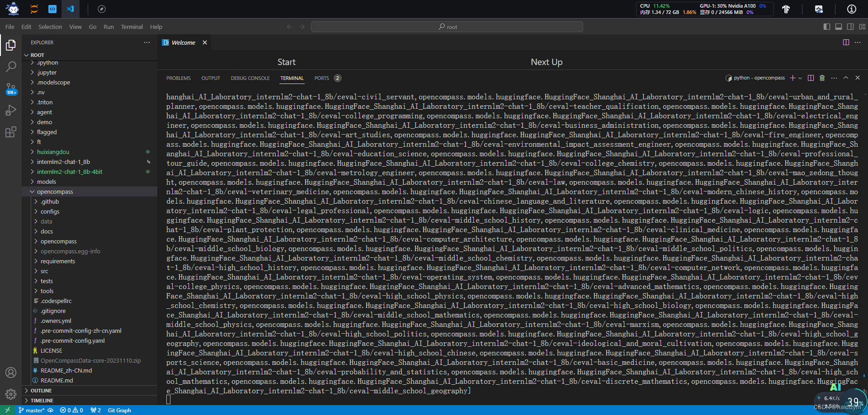Click master* branch in status bar
Viewport: 868px width, 415px height.
pyautogui.click(x=31, y=410)
